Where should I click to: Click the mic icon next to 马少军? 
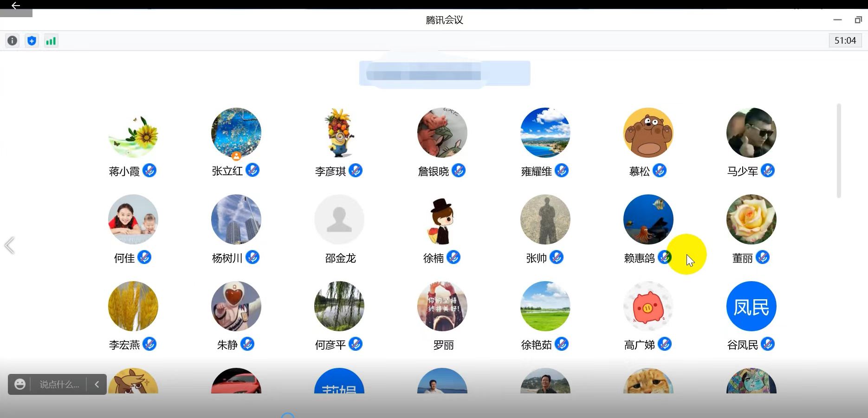pyautogui.click(x=768, y=171)
